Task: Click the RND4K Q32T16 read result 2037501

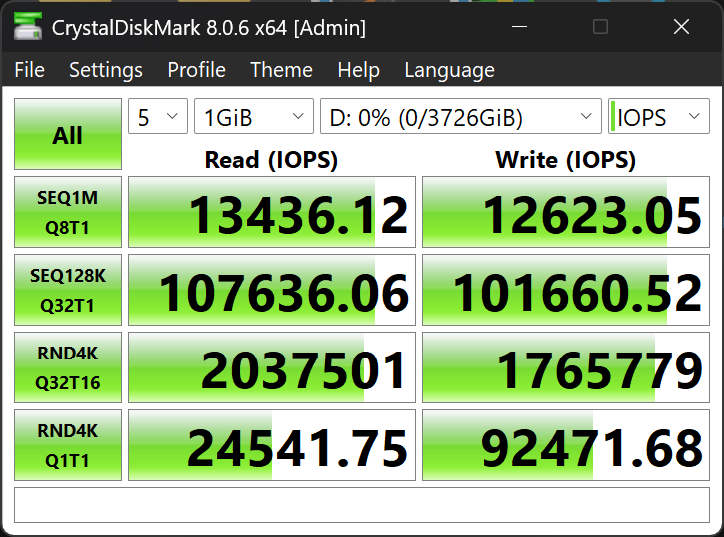Action: click(x=272, y=368)
